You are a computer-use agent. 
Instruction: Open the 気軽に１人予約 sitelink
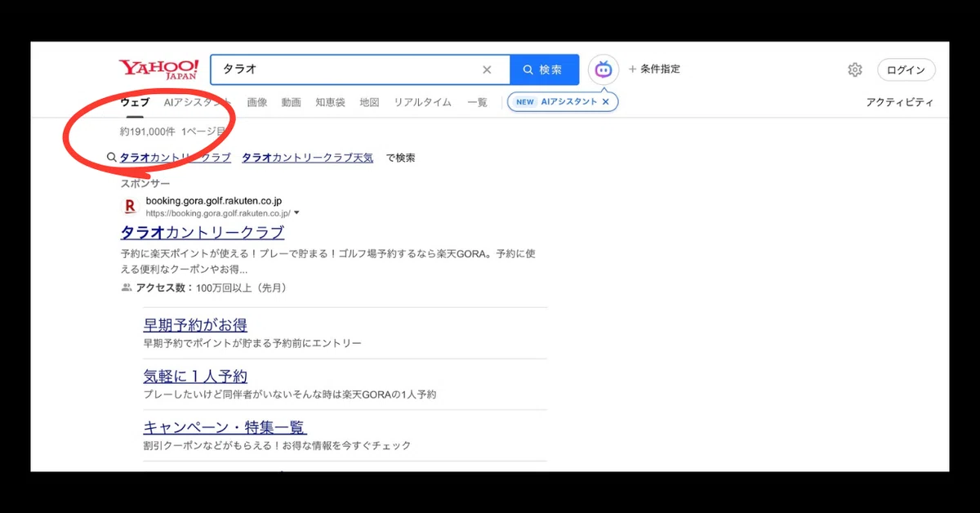pyautogui.click(x=195, y=377)
